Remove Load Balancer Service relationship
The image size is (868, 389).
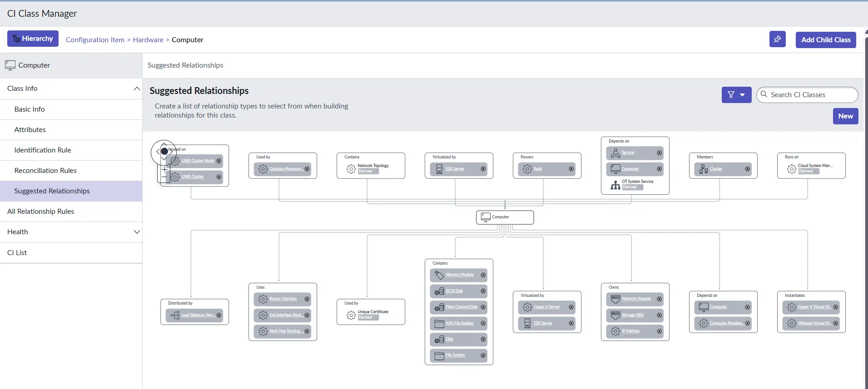click(x=219, y=315)
